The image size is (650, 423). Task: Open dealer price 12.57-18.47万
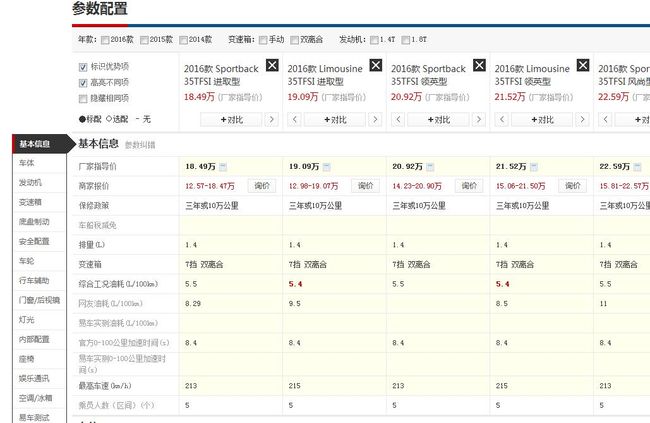click(x=210, y=186)
